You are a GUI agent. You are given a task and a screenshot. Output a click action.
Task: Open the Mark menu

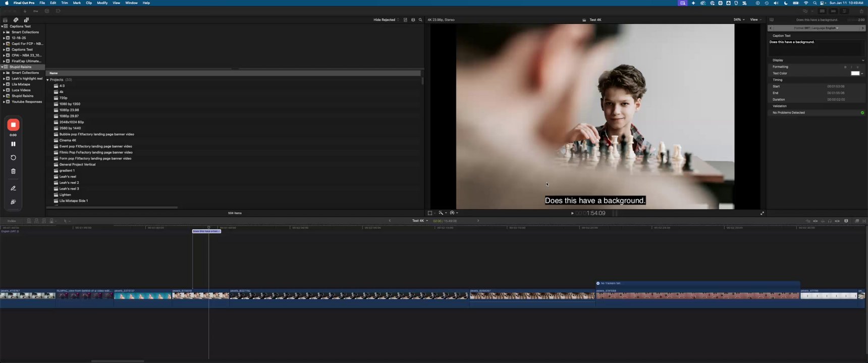(x=77, y=3)
